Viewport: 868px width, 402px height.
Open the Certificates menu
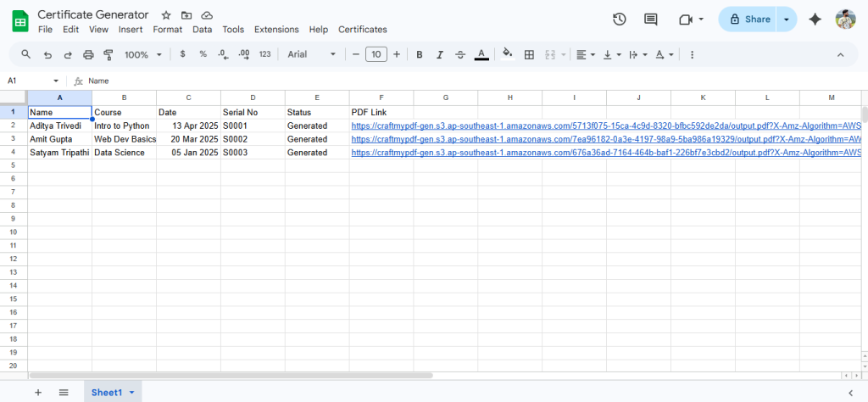coord(362,30)
